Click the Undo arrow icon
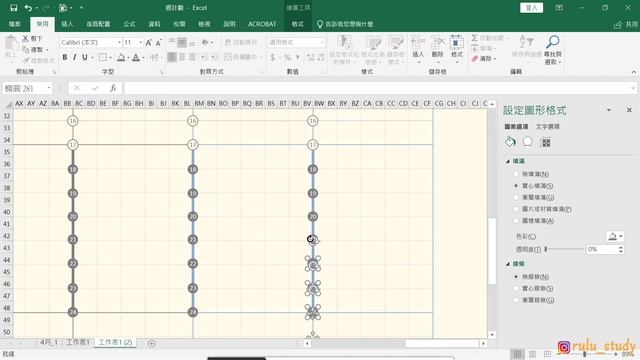 click(28, 8)
